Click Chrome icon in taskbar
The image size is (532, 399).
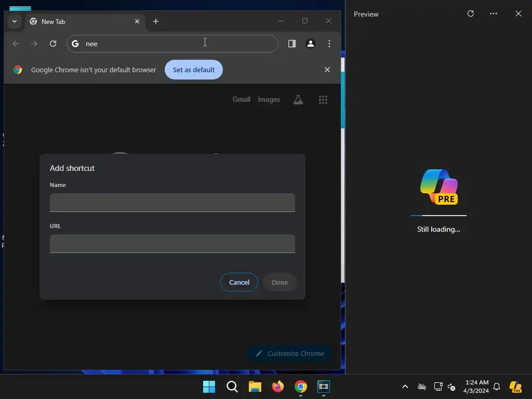(x=301, y=387)
